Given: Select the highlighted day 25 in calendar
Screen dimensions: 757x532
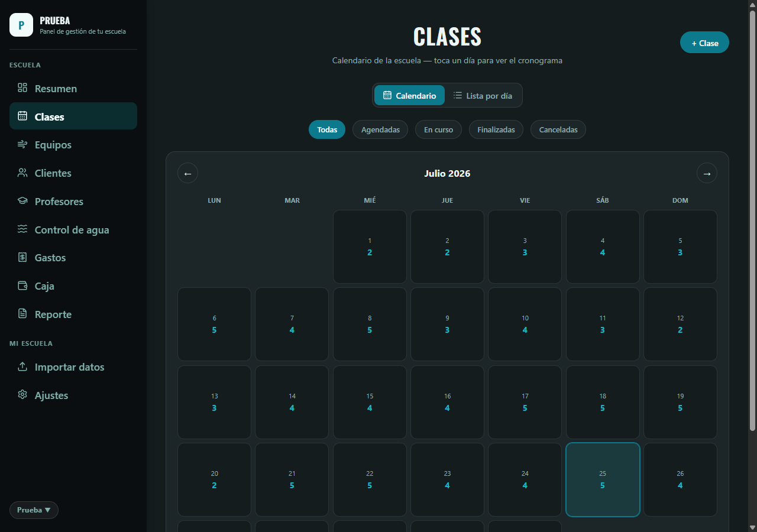Looking at the screenshot, I should (x=603, y=479).
